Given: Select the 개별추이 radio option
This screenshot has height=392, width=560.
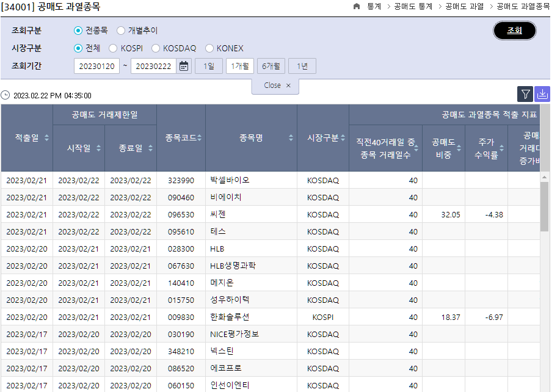Looking at the screenshot, I should [121, 31].
